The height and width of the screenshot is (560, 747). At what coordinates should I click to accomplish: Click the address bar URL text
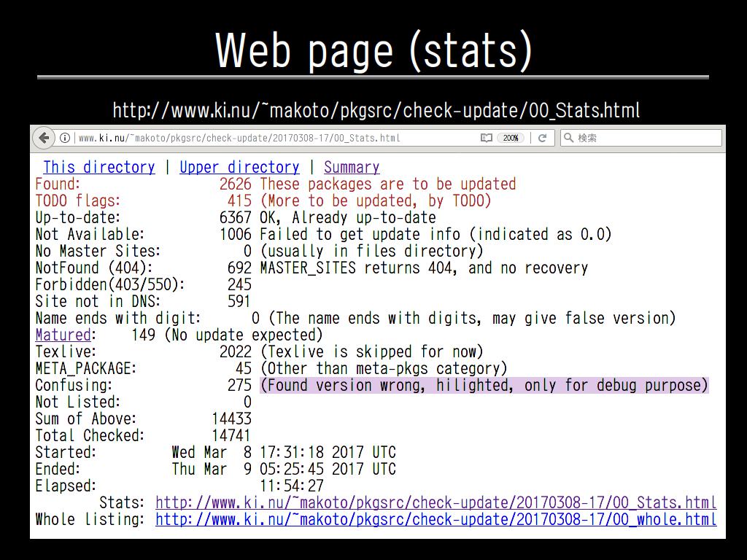pos(239,138)
